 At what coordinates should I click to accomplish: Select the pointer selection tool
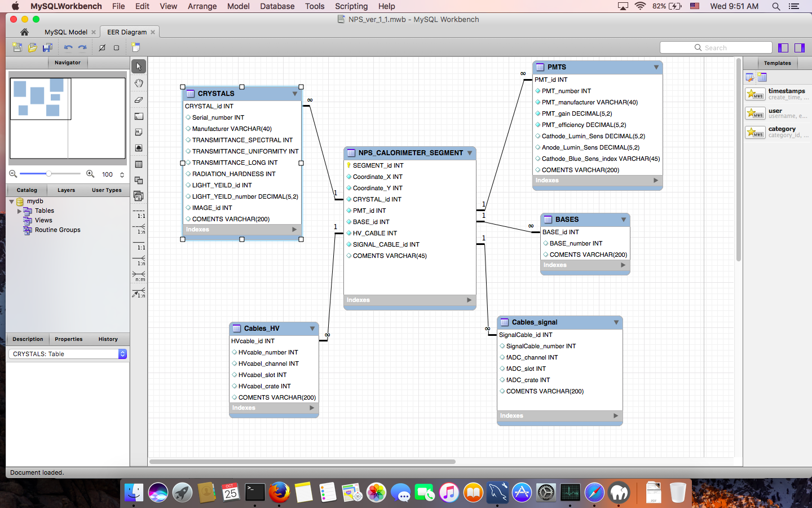(x=139, y=67)
